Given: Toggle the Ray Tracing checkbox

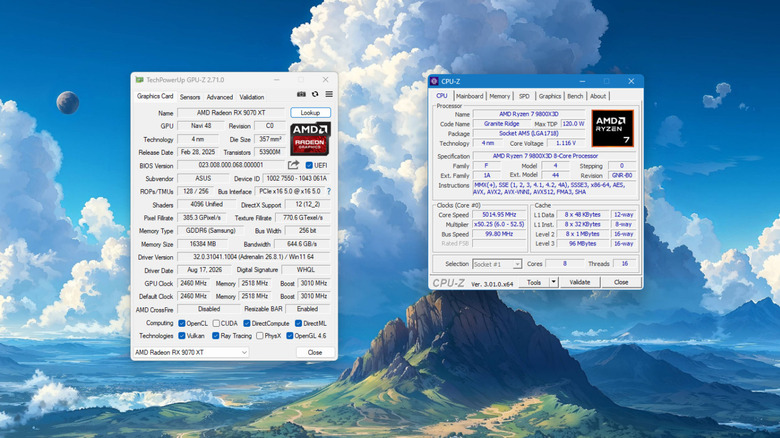Looking at the screenshot, I should pos(215,335).
